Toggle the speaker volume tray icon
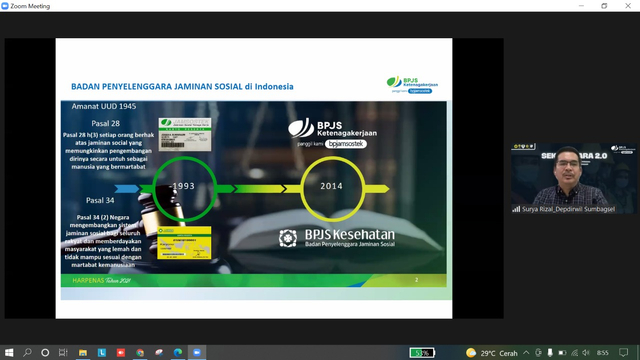 click(x=586, y=353)
